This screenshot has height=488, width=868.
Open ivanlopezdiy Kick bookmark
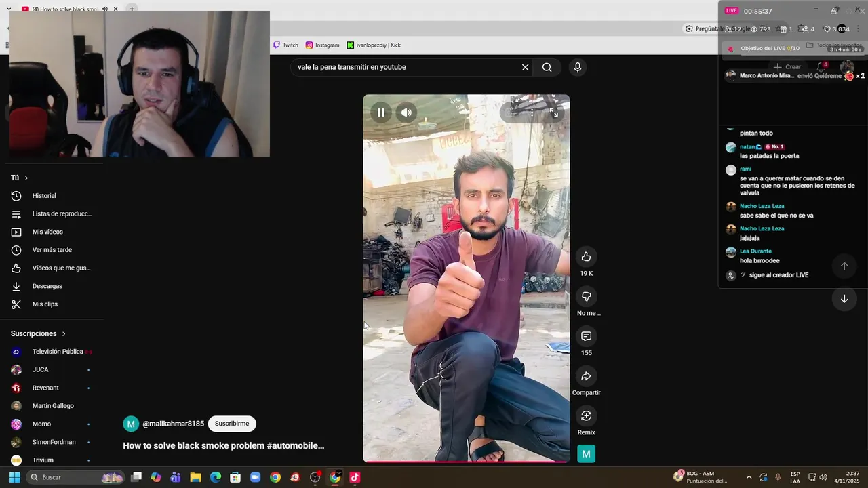[374, 45]
